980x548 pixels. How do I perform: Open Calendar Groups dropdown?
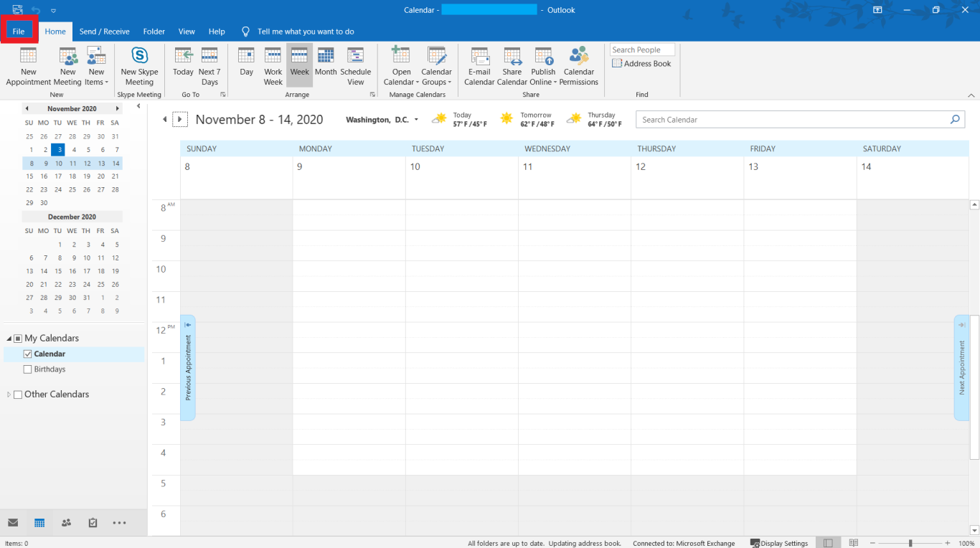tap(436, 66)
